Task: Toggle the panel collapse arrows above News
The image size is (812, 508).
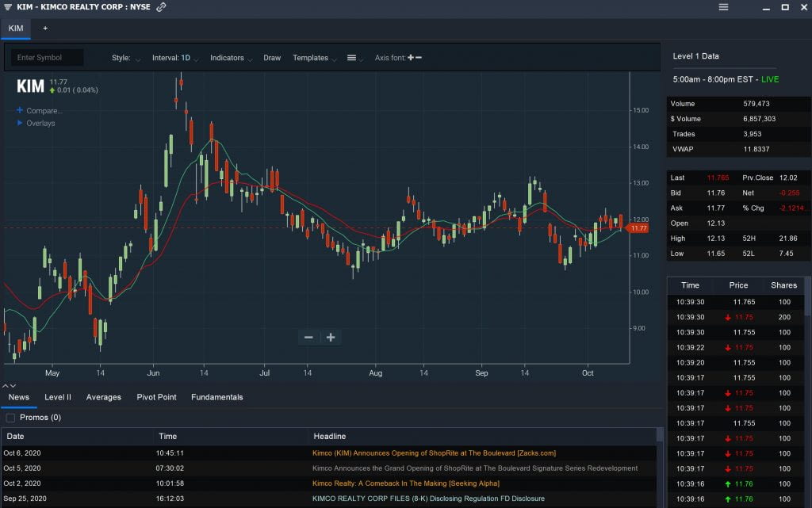Action: (x=10, y=386)
